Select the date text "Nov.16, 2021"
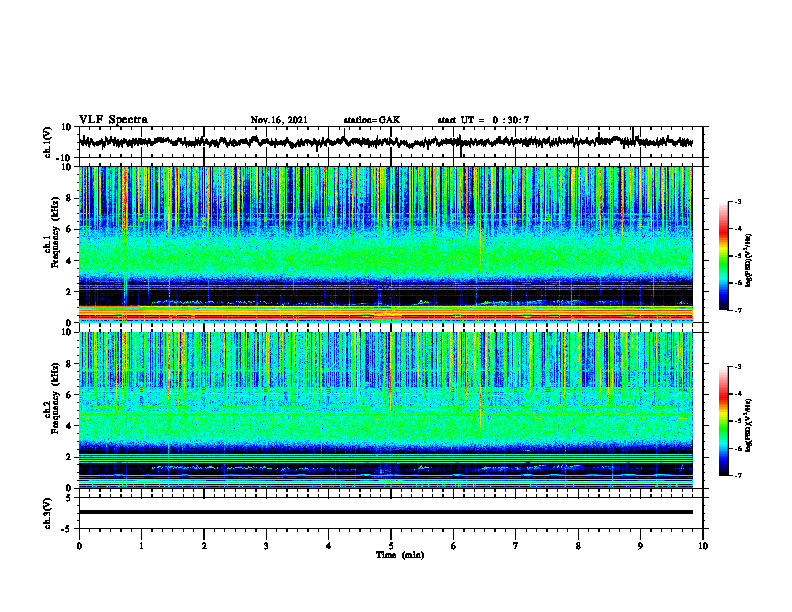The width and height of the screenshot is (792, 612). click(279, 120)
